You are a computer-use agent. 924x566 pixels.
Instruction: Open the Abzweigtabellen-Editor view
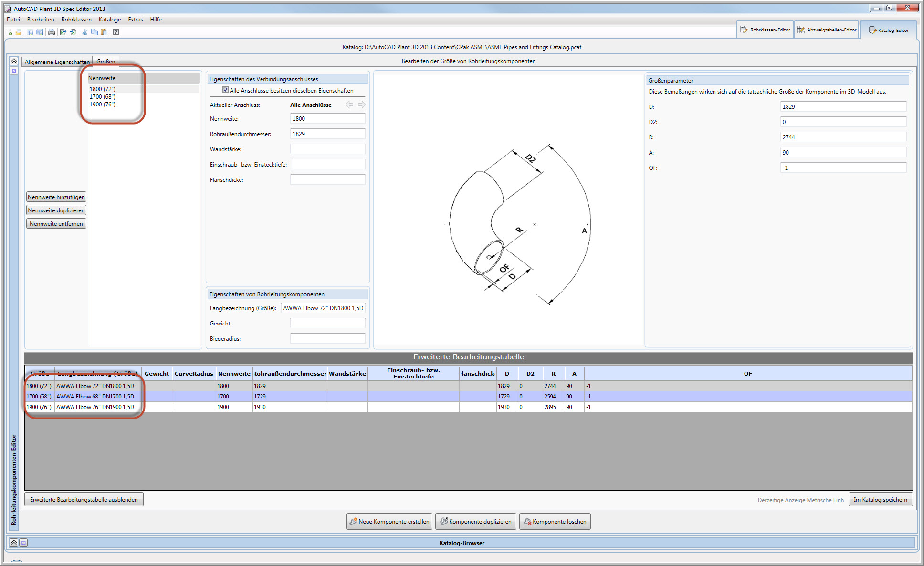[x=827, y=30]
